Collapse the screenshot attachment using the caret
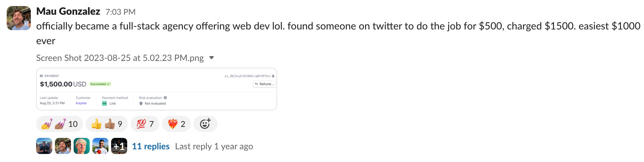Image resolution: width=644 pixels, height=162 pixels. (212, 58)
